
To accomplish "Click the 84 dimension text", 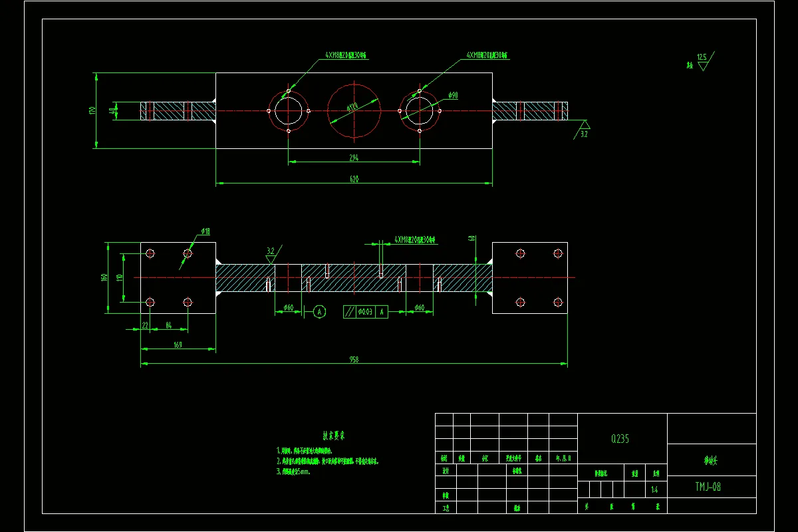I will pyautogui.click(x=168, y=325).
